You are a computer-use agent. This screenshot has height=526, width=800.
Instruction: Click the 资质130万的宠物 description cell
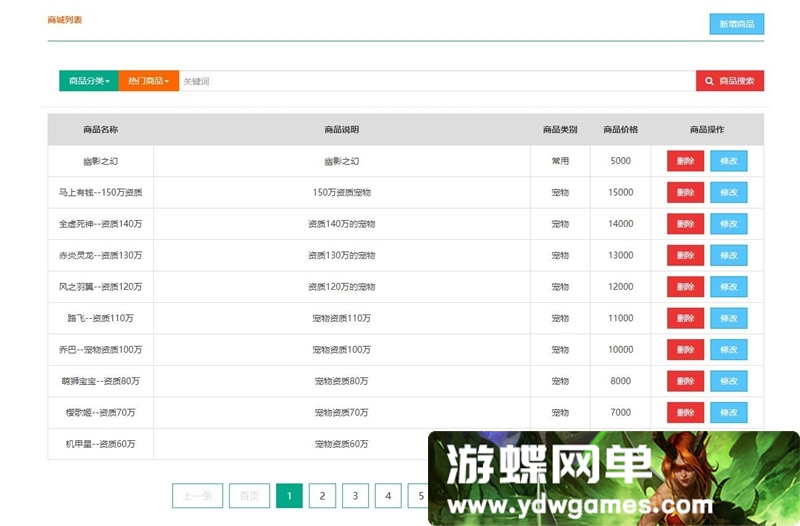point(341,255)
